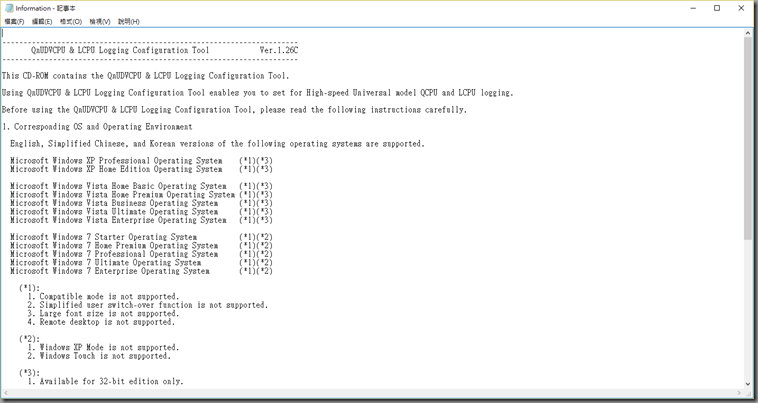Image resolution: width=758 pixels, height=403 pixels.
Task: Click the '(*2):' note heading
Action: click(29, 339)
